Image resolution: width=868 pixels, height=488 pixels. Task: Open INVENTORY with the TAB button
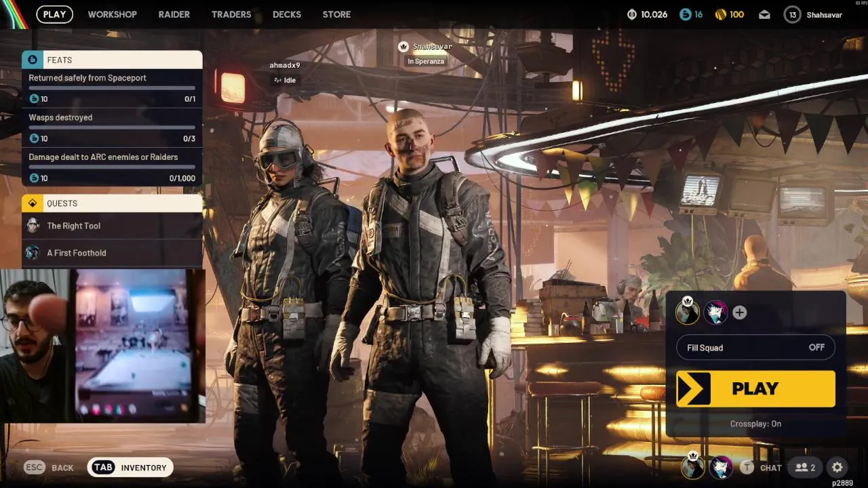(130, 467)
